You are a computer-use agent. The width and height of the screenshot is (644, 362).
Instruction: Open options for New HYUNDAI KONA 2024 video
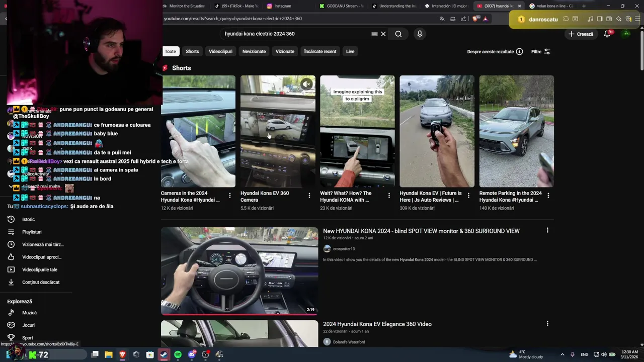click(x=547, y=230)
